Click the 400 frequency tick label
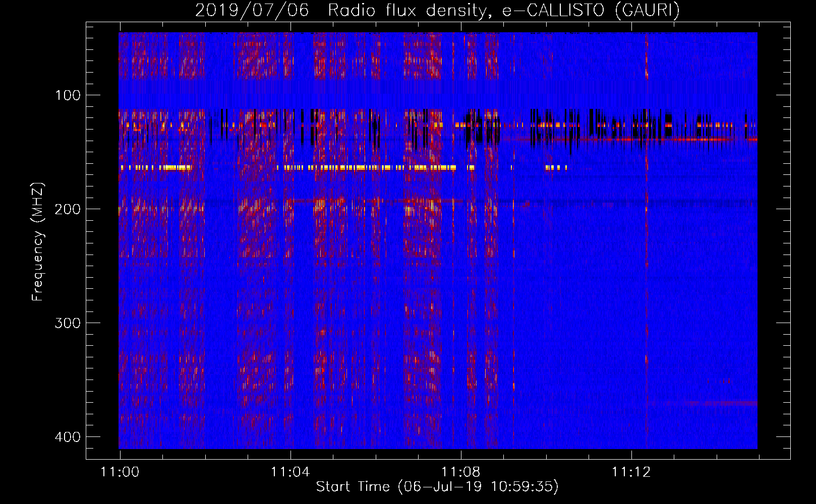 click(68, 437)
